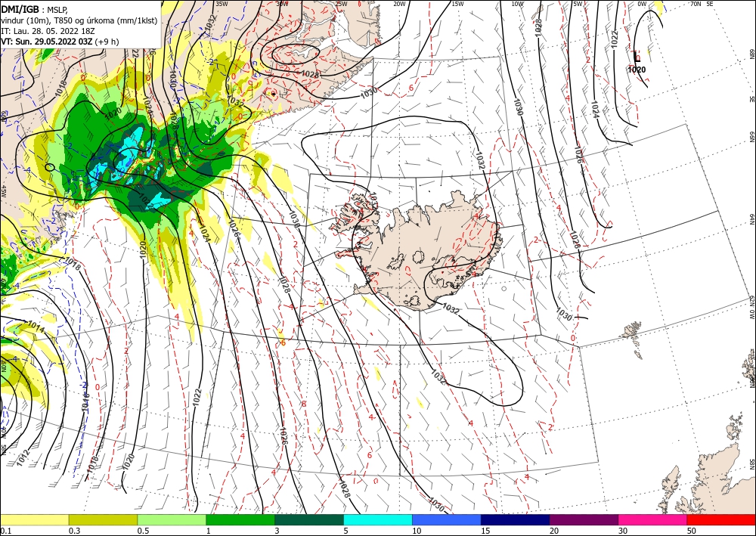Image resolution: width=756 pixels, height=536 pixels.
Task: Click the '15W' longitude label
Action: point(457,4)
